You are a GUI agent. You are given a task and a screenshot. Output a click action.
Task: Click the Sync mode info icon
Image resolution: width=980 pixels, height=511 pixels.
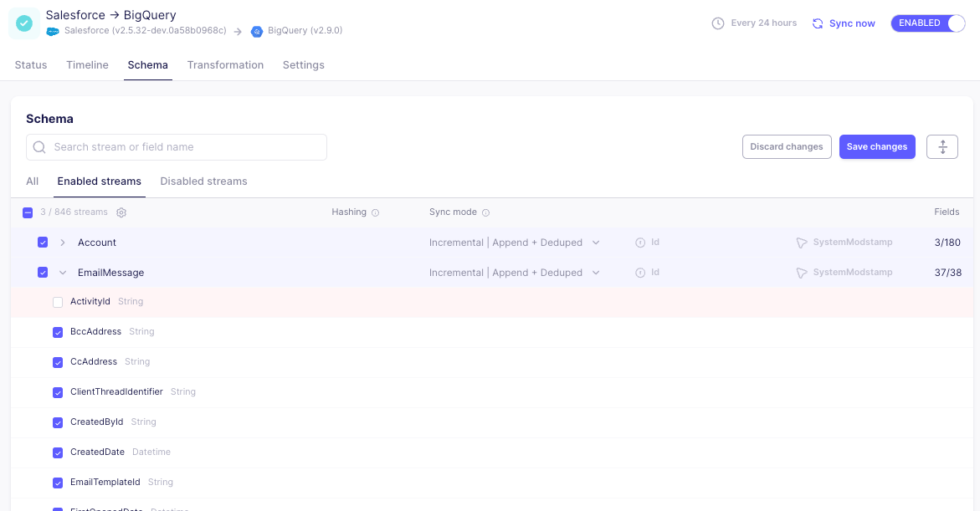[x=485, y=212]
